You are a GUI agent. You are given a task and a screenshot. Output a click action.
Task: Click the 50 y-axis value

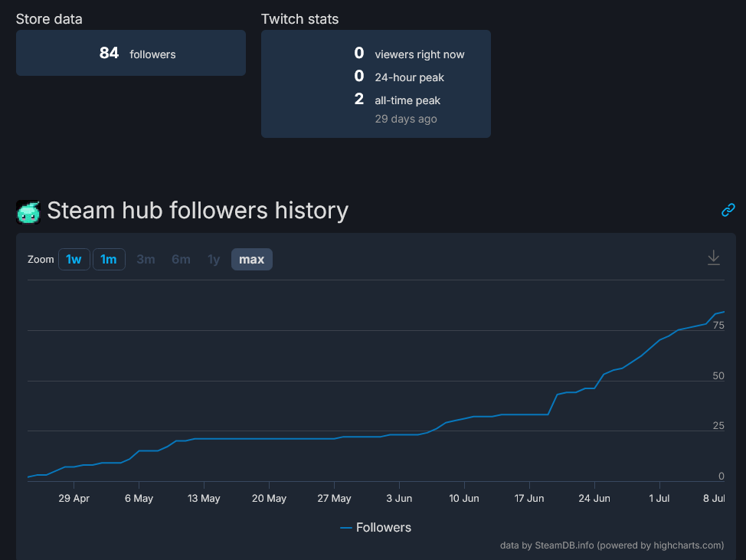718,376
